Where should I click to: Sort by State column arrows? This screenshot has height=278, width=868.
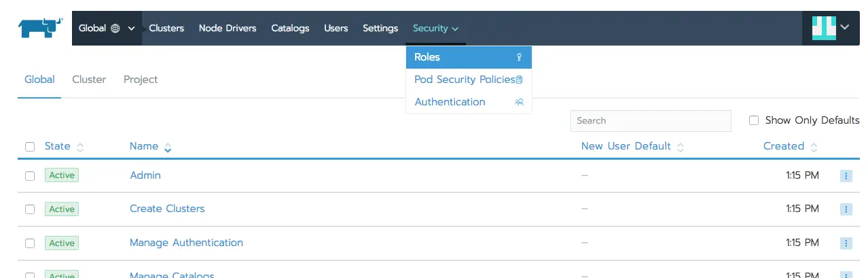(x=80, y=147)
